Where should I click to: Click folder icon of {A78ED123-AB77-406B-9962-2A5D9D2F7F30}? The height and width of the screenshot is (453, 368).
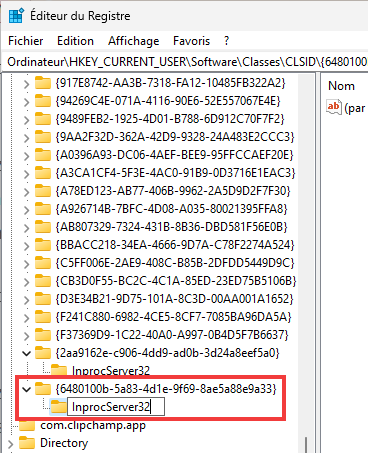click(43, 191)
